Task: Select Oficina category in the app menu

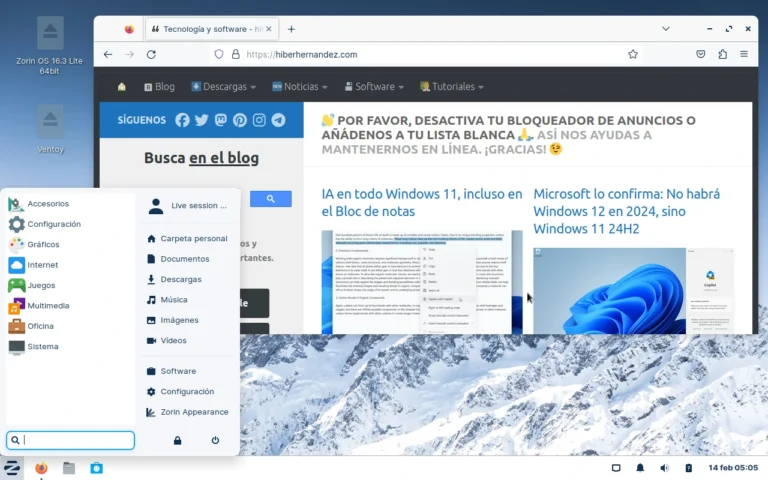Action: coord(40,326)
